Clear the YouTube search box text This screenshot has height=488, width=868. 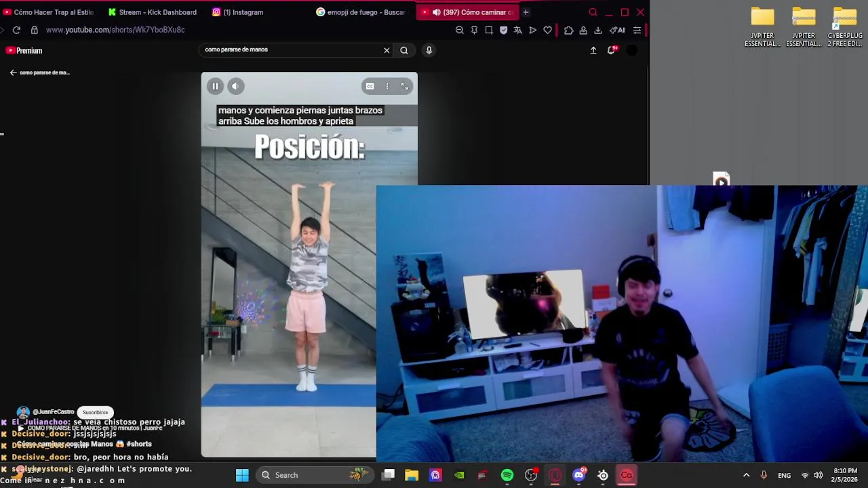coord(387,50)
